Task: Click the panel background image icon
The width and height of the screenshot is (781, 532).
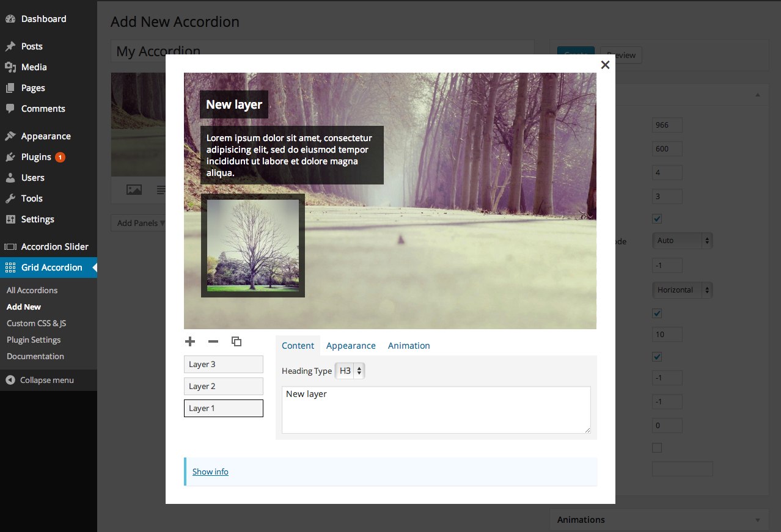Action: 134,190
